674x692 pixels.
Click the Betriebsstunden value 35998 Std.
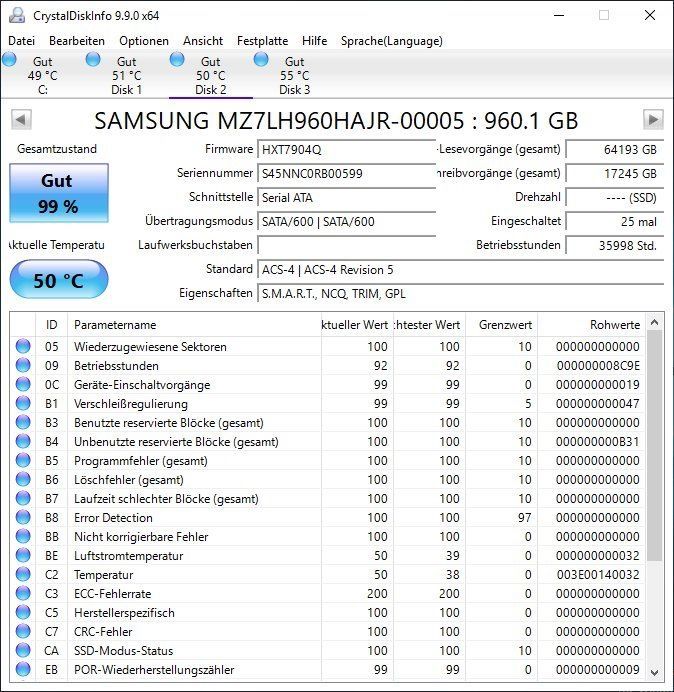tap(614, 245)
